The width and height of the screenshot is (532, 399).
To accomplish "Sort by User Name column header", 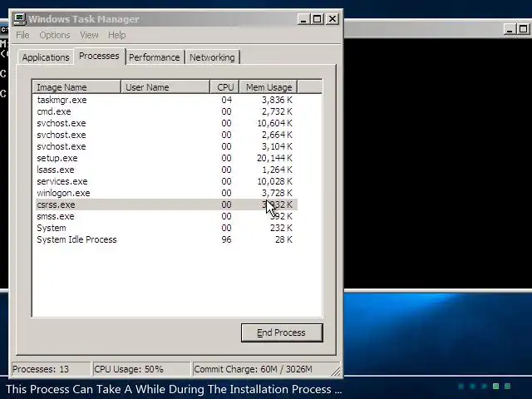I will (165, 87).
